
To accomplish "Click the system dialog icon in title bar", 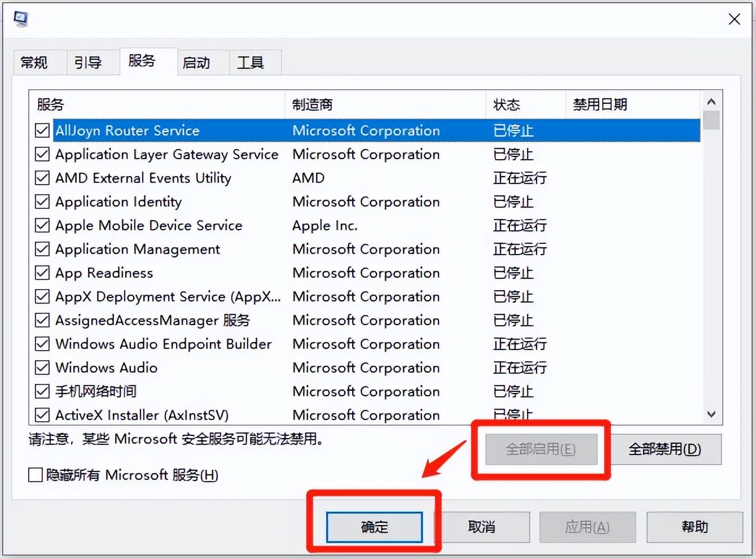I will pos(20,19).
